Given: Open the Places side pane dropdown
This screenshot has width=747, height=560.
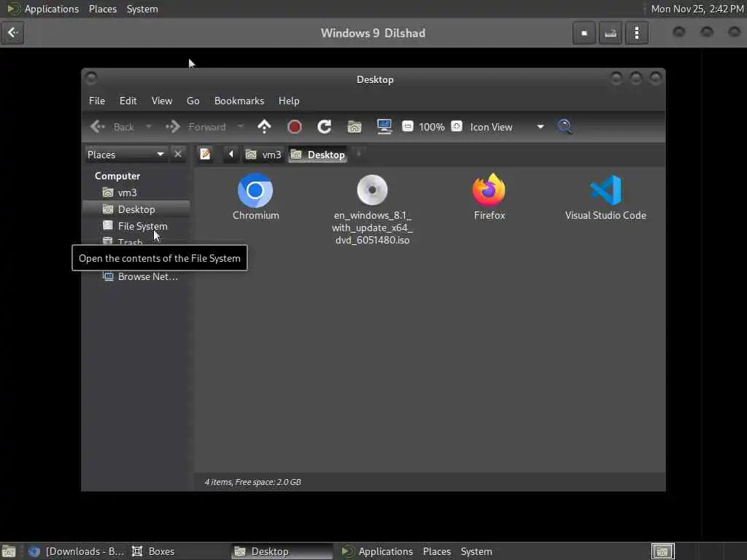Looking at the screenshot, I should click(x=125, y=155).
